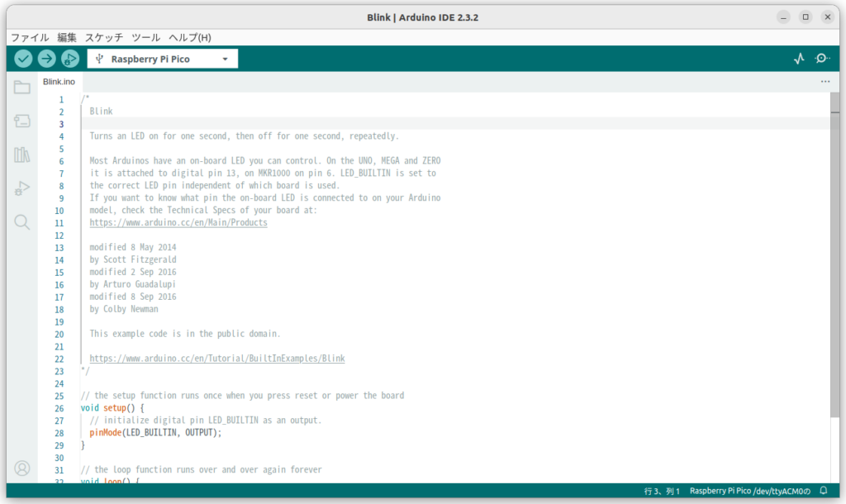Click Raspberry Pi Pico /dev/ttyACM0 status entry

(x=750, y=491)
